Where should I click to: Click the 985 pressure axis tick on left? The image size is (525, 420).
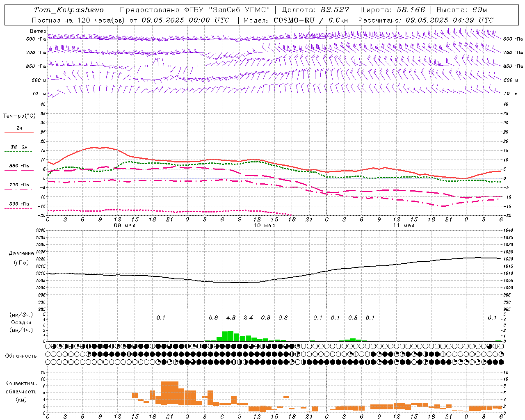42,309
